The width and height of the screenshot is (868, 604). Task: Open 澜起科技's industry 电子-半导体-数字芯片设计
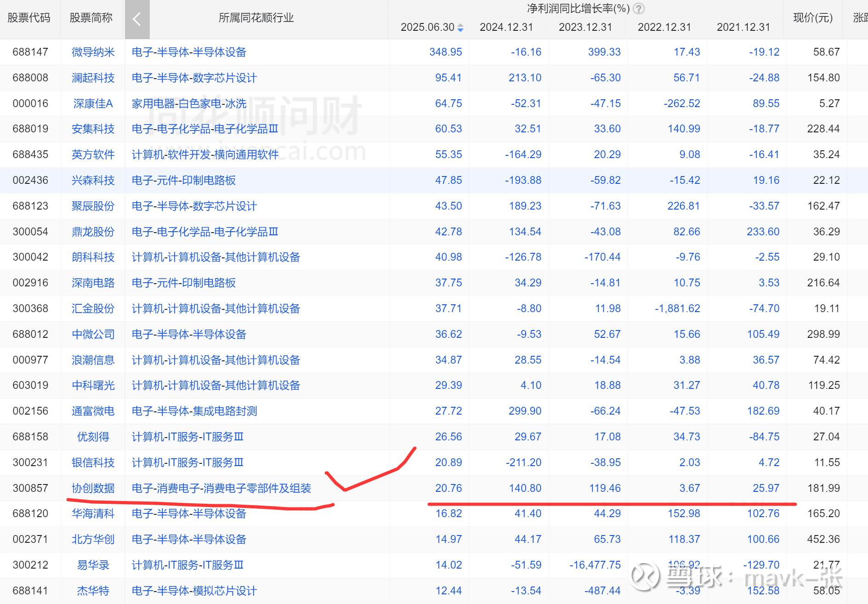[x=194, y=78]
